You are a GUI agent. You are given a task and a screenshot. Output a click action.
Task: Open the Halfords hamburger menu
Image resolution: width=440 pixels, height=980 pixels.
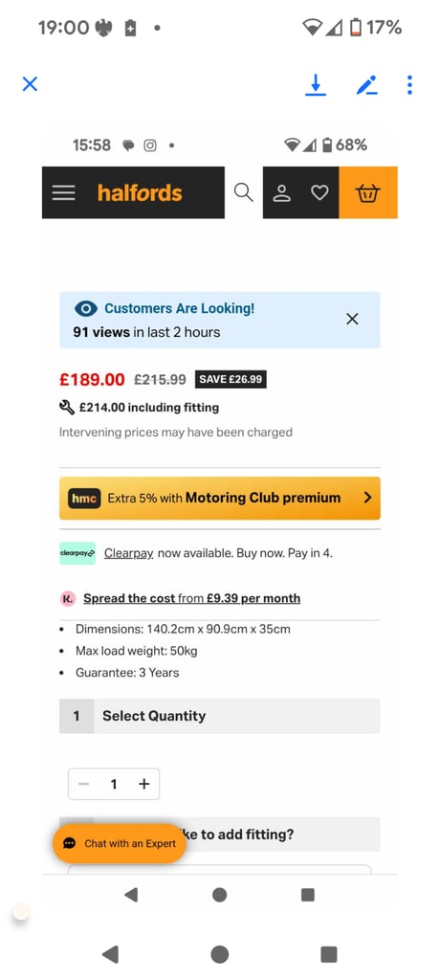64,192
